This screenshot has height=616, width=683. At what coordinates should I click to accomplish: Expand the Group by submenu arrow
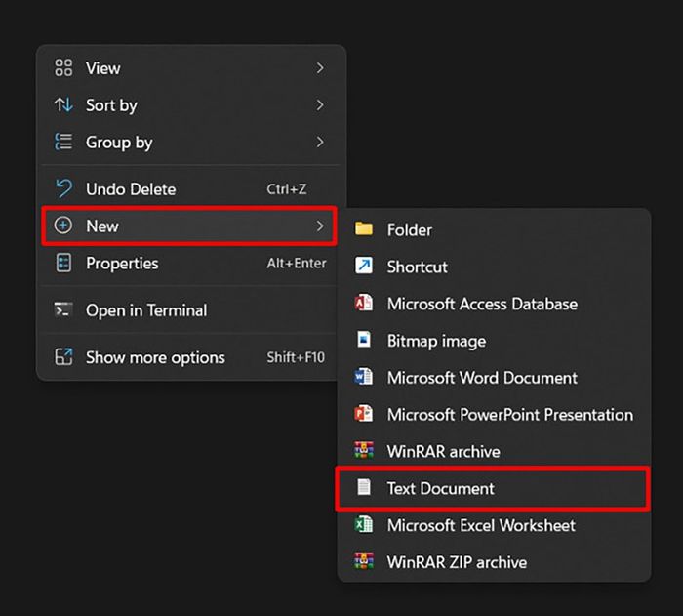320,143
